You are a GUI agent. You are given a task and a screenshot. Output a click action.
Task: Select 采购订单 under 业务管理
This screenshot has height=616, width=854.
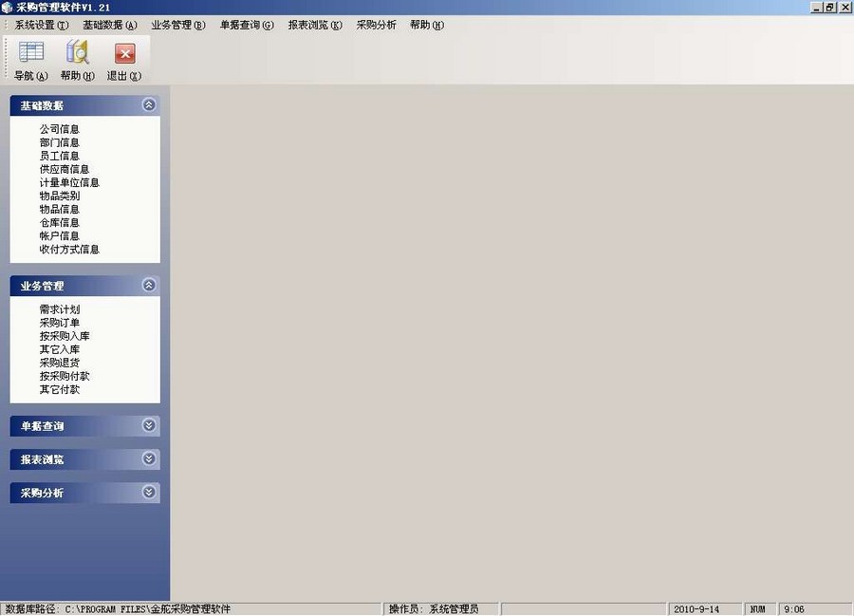click(60, 322)
